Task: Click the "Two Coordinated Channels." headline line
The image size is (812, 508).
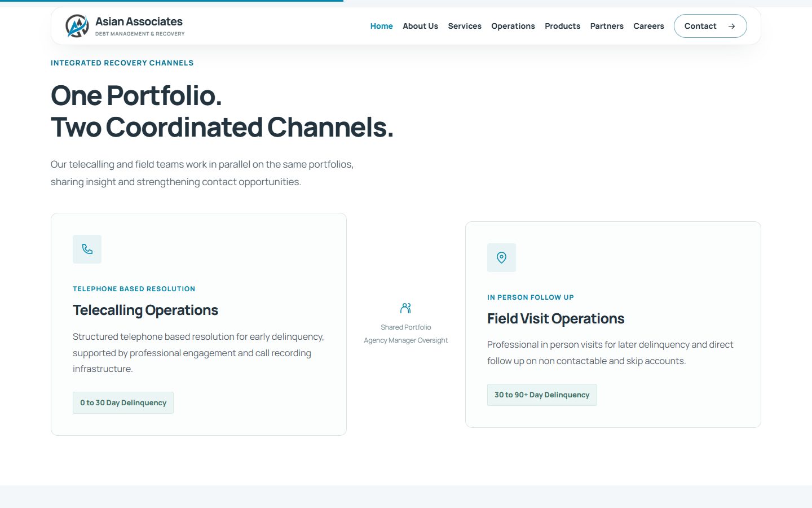Action: click(x=222, y=127)
